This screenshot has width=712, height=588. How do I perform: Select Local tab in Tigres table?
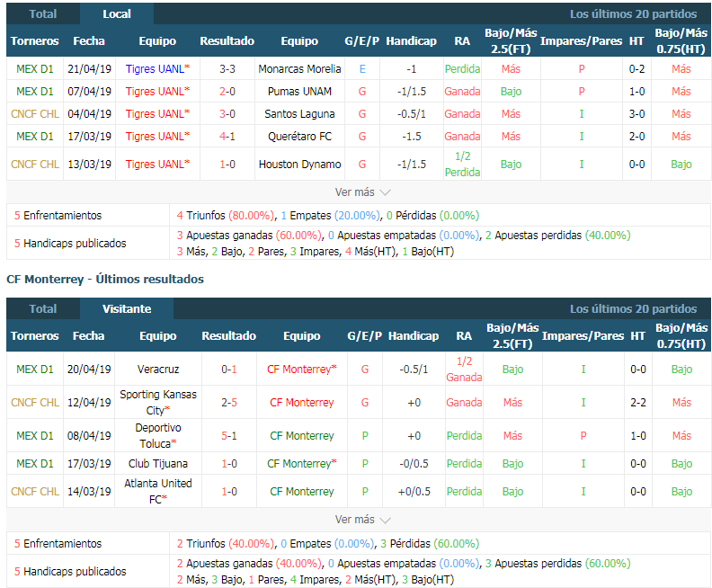[x=117, y=14]
